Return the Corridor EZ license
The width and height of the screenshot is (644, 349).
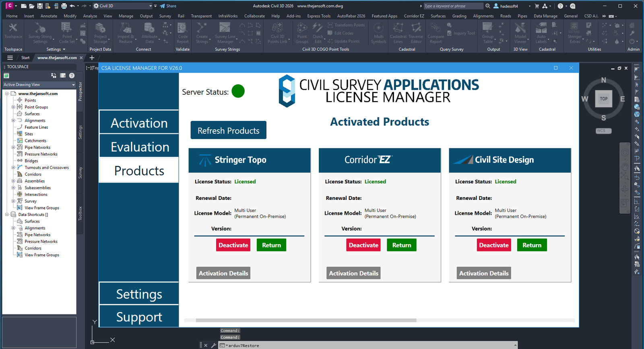402,245
